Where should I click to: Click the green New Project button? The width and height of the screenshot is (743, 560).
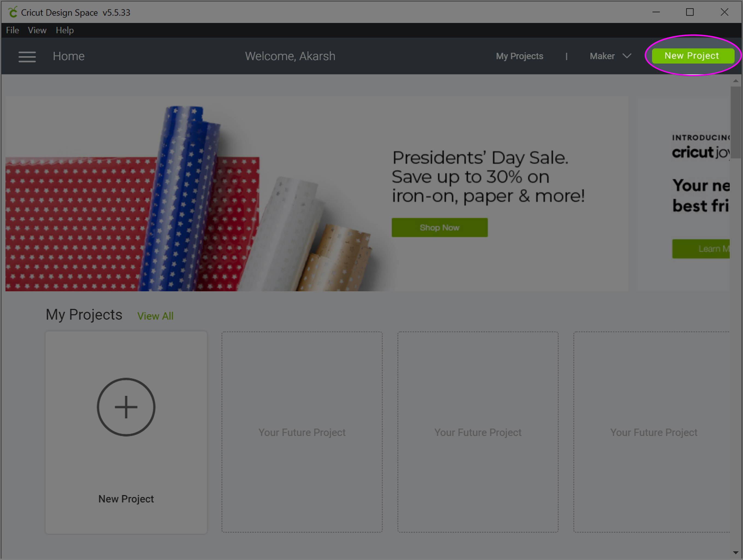tap(693, 56)
